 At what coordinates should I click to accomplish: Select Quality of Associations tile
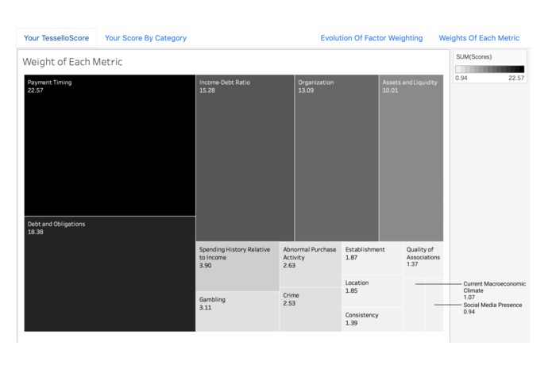pyautogui.click(x=423, y=259)
